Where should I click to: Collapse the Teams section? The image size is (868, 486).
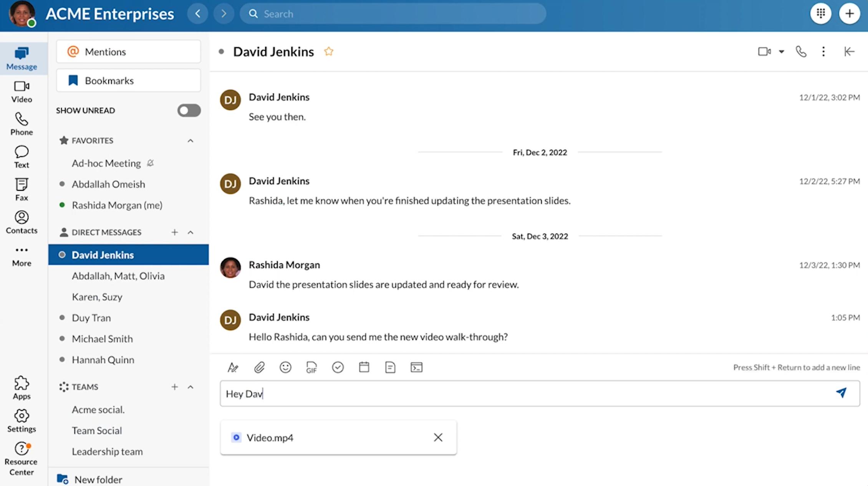[x=190, y=387]
